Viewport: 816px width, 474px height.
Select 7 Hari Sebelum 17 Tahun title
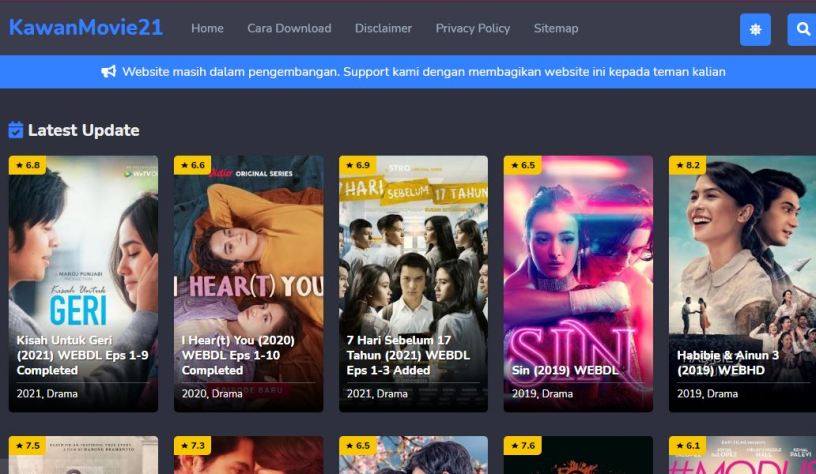[408, 355]
